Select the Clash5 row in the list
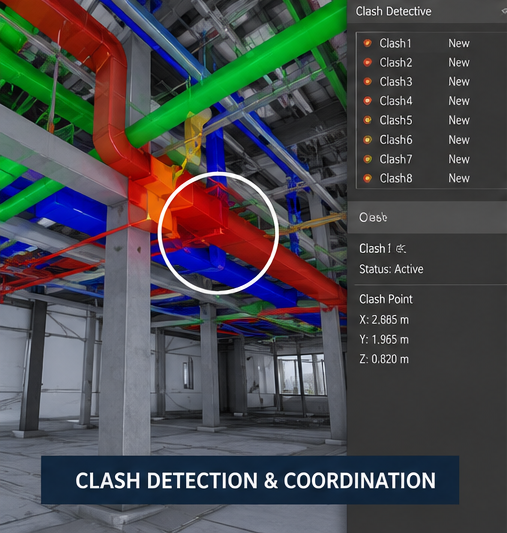Image resolution: width=507 pixels, height=533 pixels. pos(432,120)
